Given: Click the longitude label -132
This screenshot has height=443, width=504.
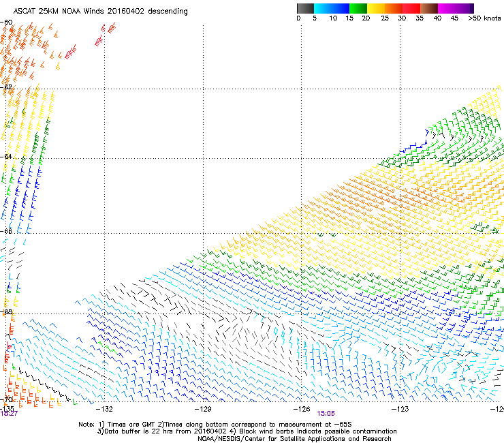Looking at the screenshot, I should tap(104, 409).
